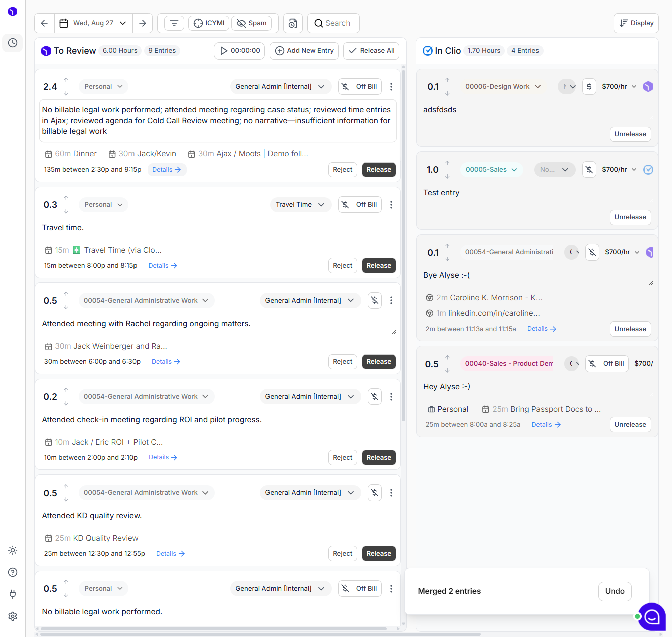Click the timer copy icon beside Spam

(x=293, y=23)
